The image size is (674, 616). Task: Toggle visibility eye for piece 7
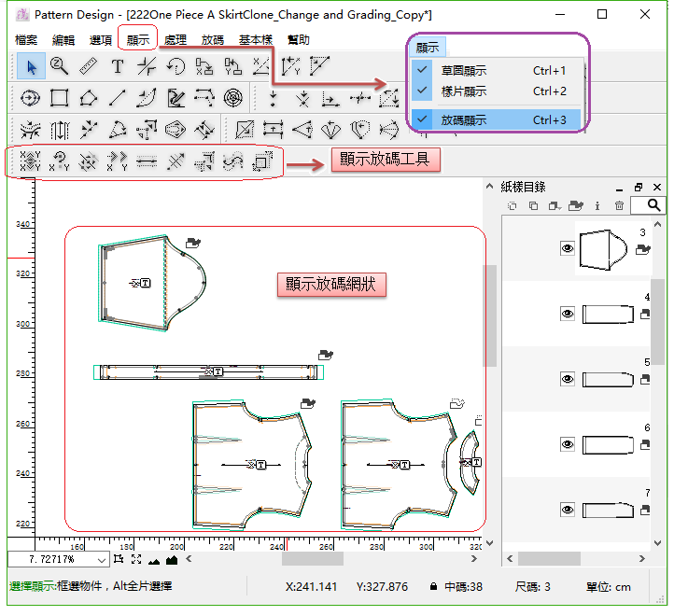[x=568, y=510]
